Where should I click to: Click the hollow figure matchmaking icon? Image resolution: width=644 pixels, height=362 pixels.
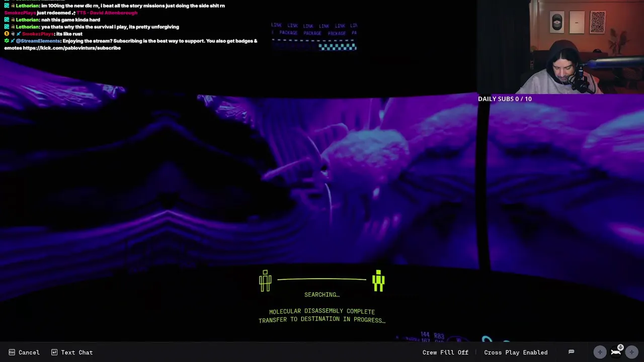[x=265, y=281]
